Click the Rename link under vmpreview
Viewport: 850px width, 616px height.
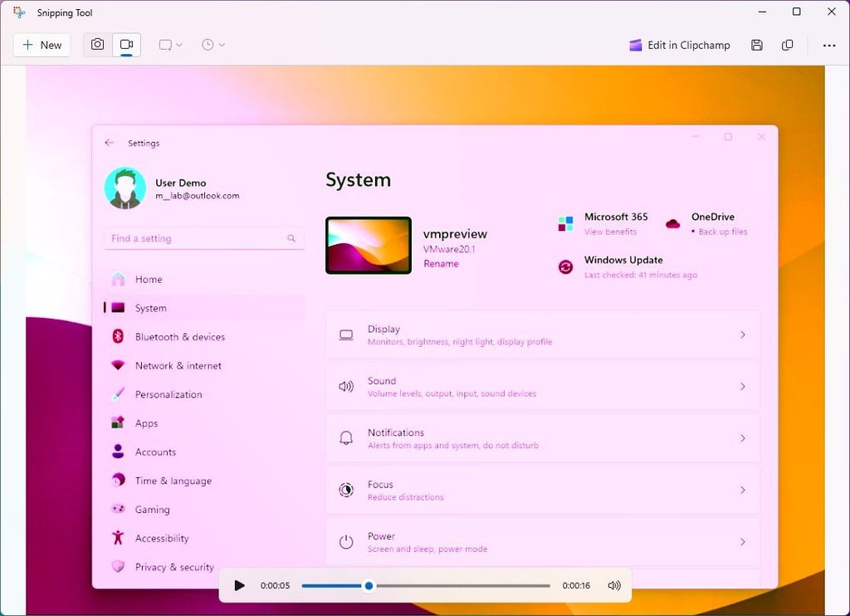(441, 263)
